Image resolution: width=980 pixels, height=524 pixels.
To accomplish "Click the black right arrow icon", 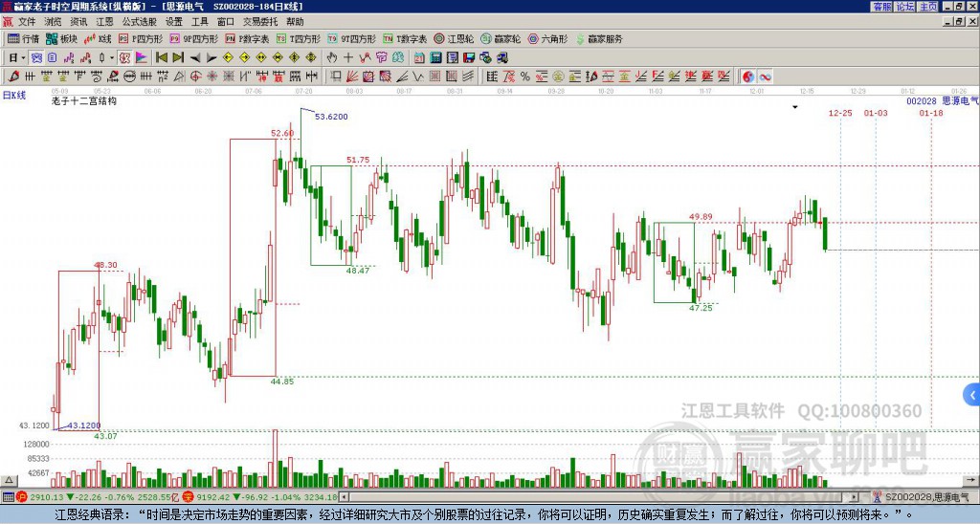I will pos(212,58).
